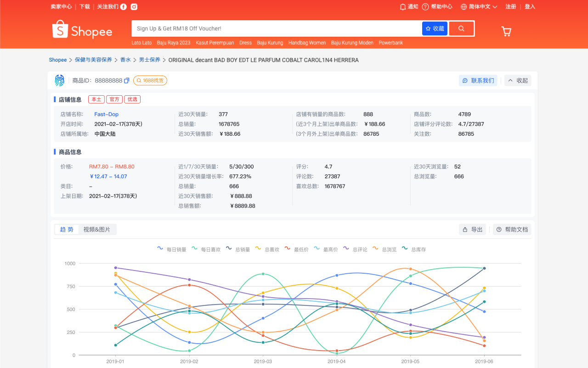Click the 本土 shop tag
This screenshot has height=368, width=588.
96,99
